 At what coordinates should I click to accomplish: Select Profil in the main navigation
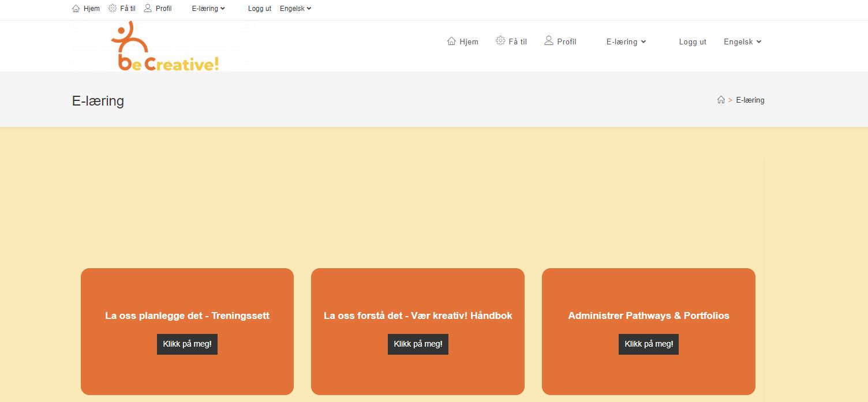(x=567, y=42)
